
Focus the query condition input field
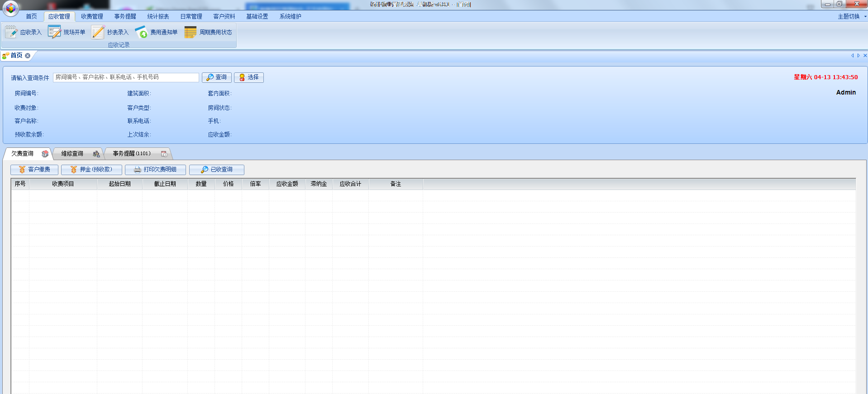click(x=125, y=77)
